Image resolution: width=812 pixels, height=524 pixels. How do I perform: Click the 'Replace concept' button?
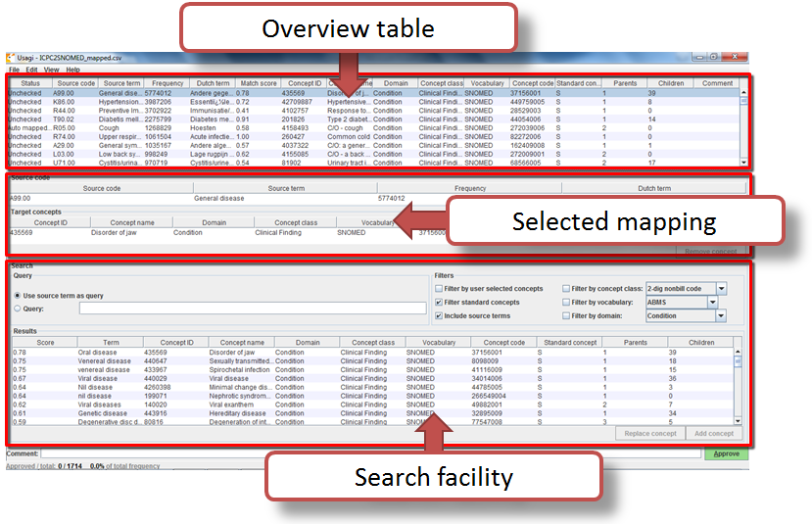(x=650, y=433)
